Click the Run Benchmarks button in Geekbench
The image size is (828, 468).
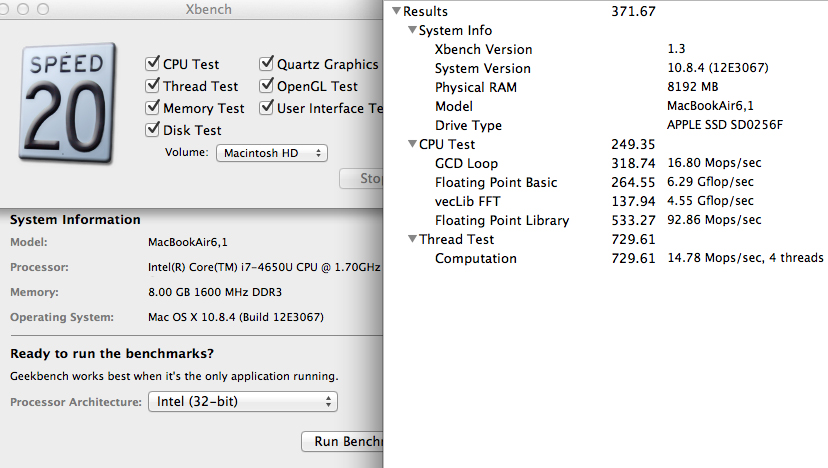point(343,442)
